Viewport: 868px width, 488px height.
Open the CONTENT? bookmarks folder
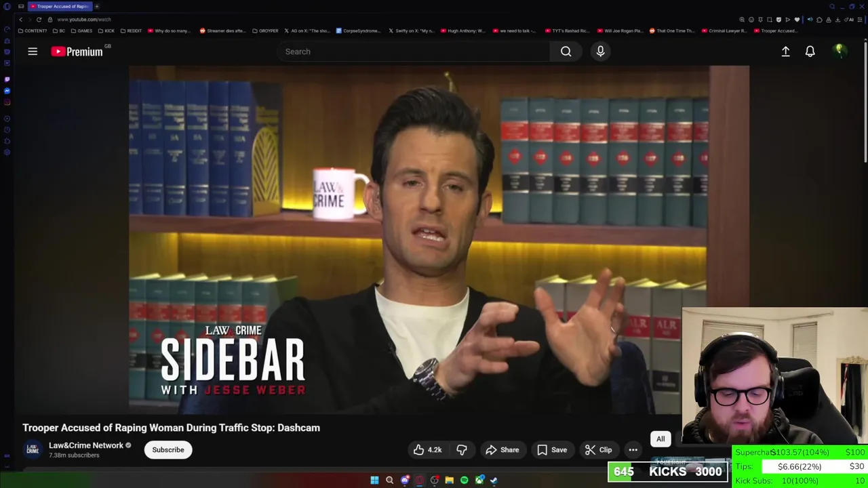(33, 30)
